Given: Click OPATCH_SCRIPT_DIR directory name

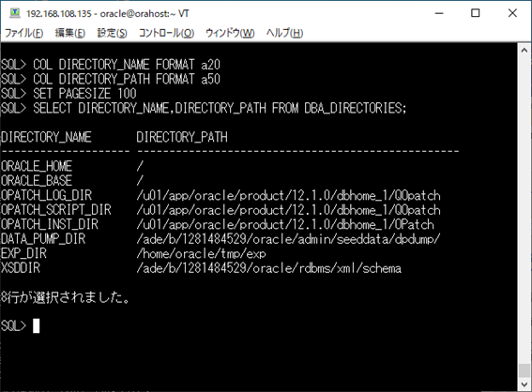Looking at the screenshot, I should tap(56, 209).
